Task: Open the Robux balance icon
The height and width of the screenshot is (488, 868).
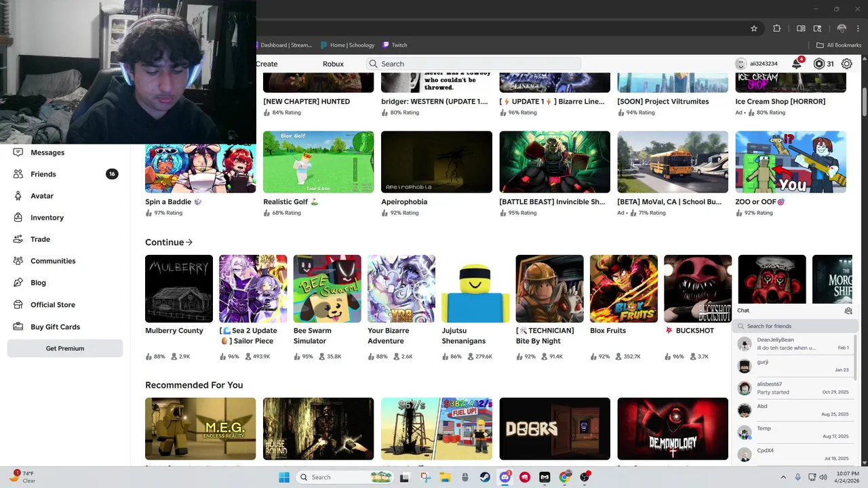Action: click(818, 64)
